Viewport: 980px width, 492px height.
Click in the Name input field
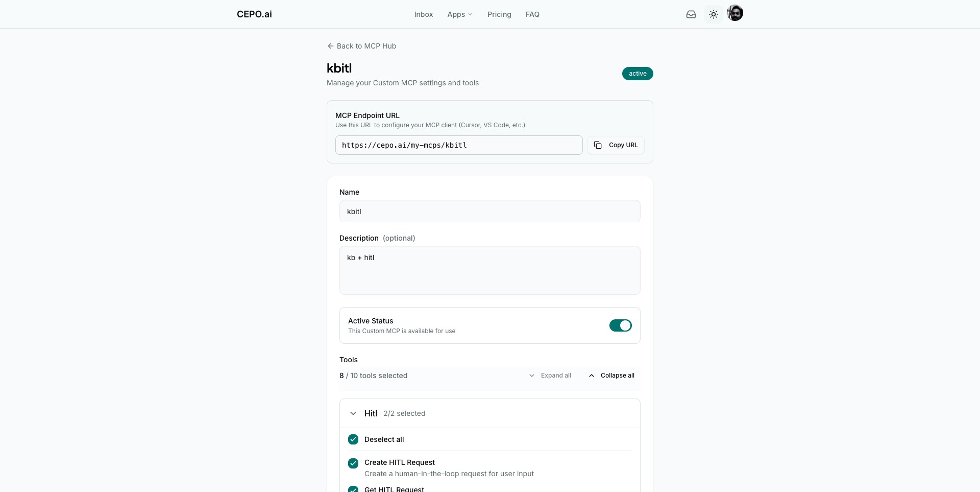[489, 211]
